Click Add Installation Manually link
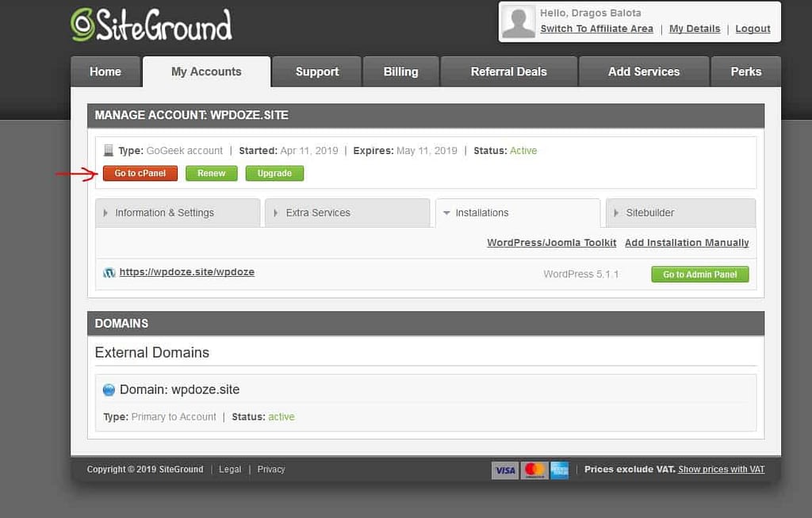The height and width of the screenshot is (518, 812). pyautogui.click(x=687, y=243)
